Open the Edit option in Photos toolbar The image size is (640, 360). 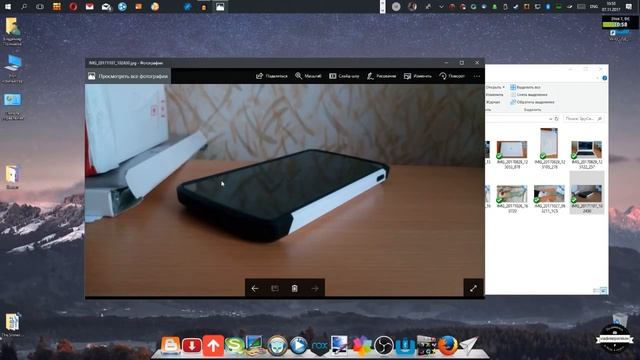(418, 76)
